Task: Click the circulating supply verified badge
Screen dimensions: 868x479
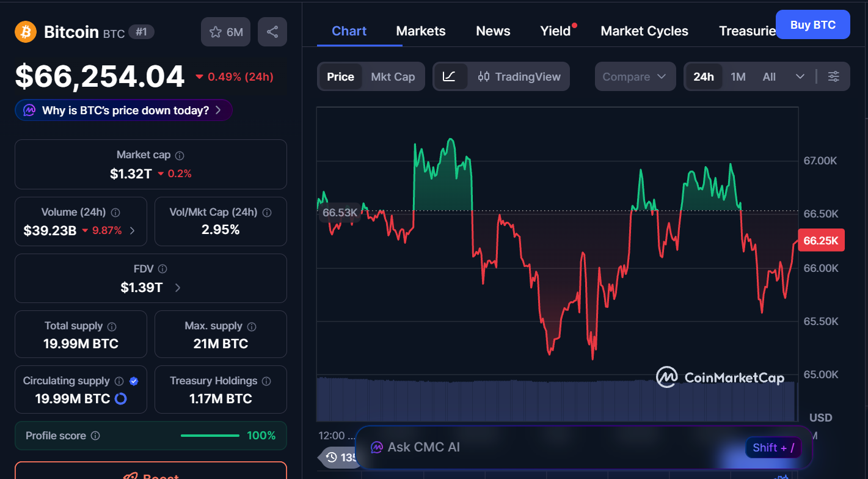Action: (x=134, y=381)
